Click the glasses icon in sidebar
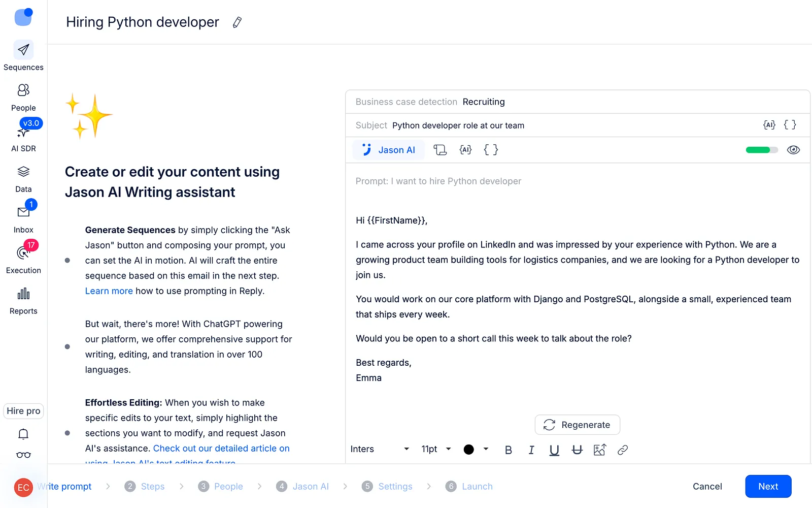The width and height of the screenshot is (812, 508). coord(23,455)
